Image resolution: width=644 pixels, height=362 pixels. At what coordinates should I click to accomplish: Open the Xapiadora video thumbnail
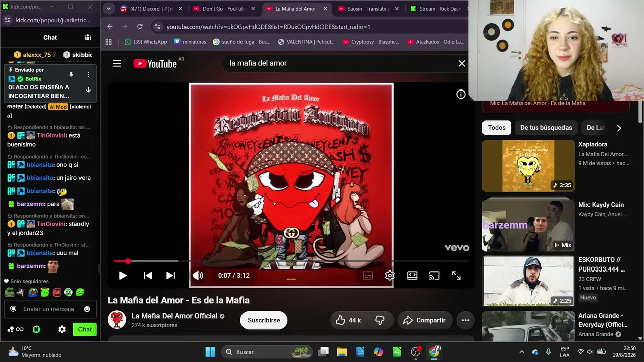[528, 165]
